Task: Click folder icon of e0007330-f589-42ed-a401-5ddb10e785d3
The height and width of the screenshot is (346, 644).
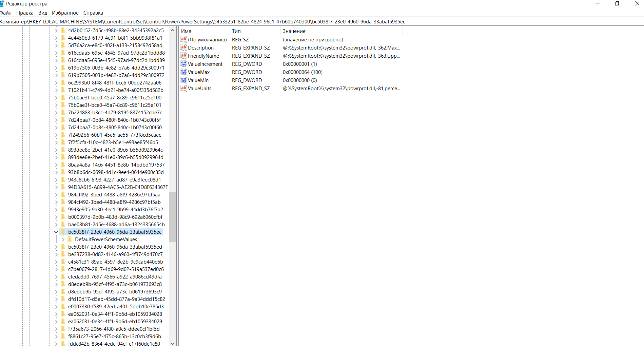Action: point(63,306)
